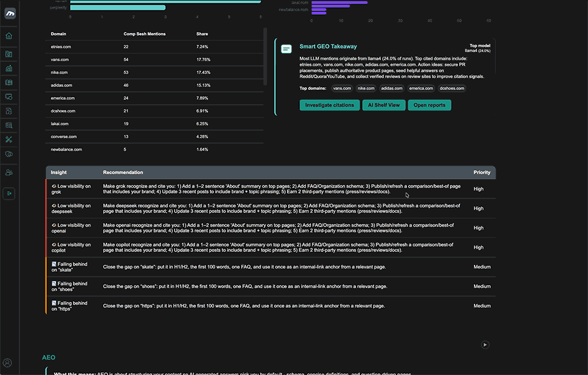Open the bar chart analytics sidebar icon

click(x=9, y=68)
